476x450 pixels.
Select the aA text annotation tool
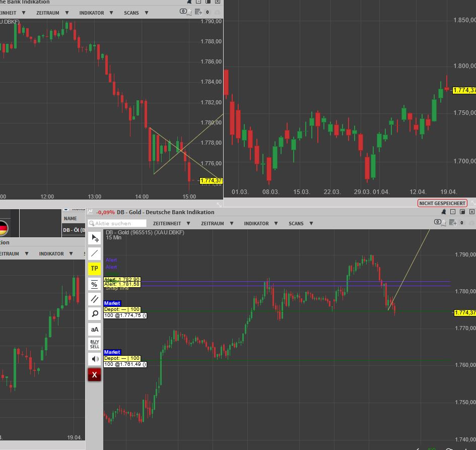(94, 329)
